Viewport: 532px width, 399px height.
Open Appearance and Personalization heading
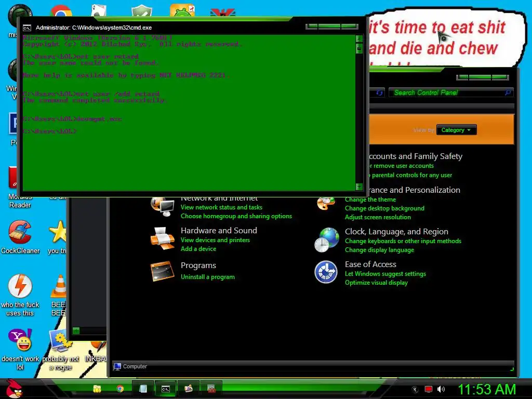click(x=415, y=190)
